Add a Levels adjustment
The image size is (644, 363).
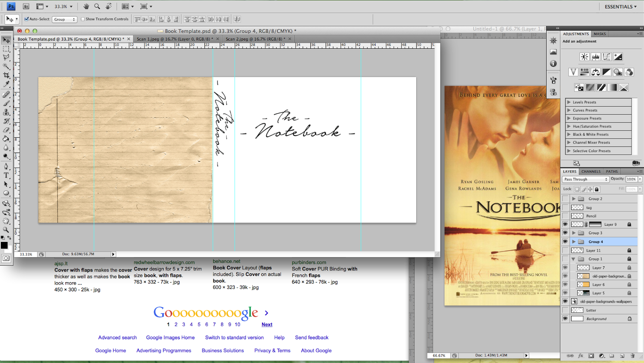pos(596,57)
